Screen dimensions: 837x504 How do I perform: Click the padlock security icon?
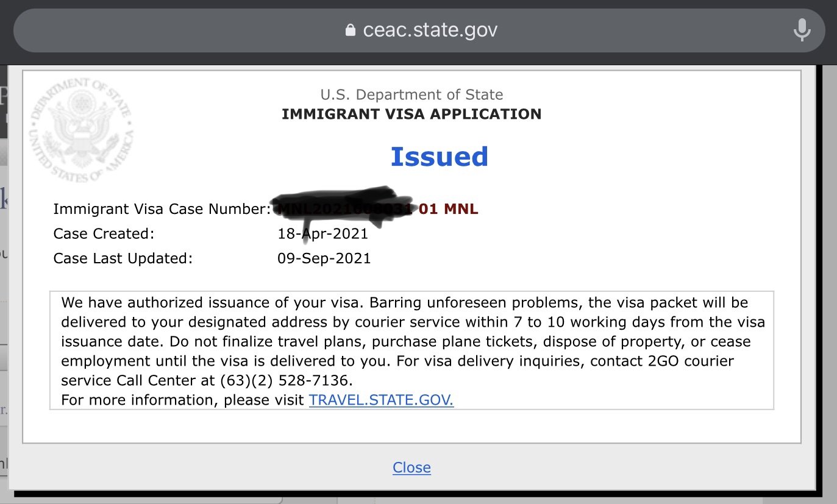tap(350, 30)
